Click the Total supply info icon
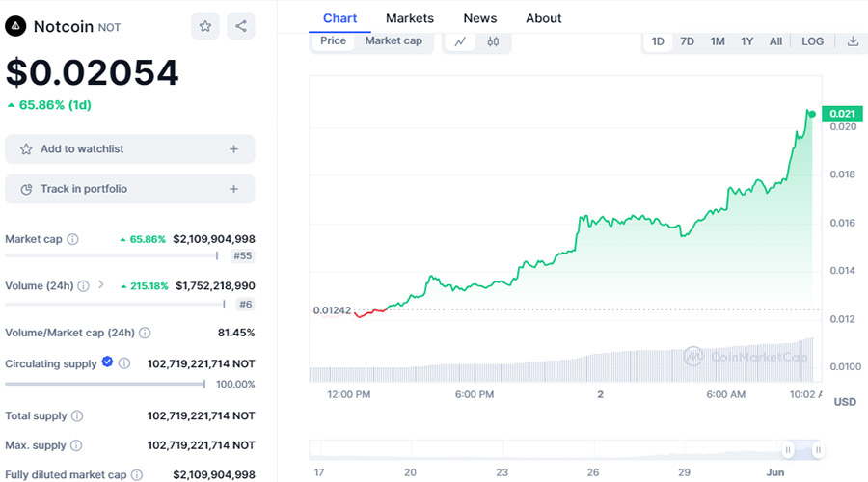868x482 pixels. [x=77, y=416]
